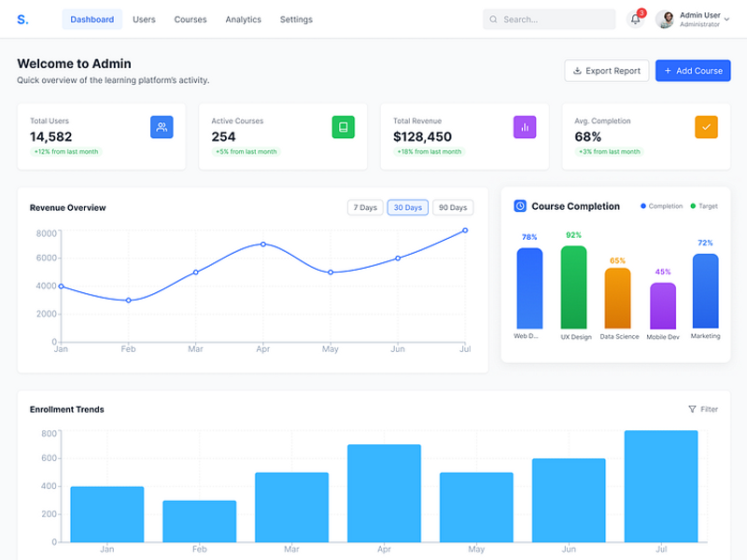Open the Analytics tab
The height and width of the screenshot is (560, 747).
tap(243, 20)
